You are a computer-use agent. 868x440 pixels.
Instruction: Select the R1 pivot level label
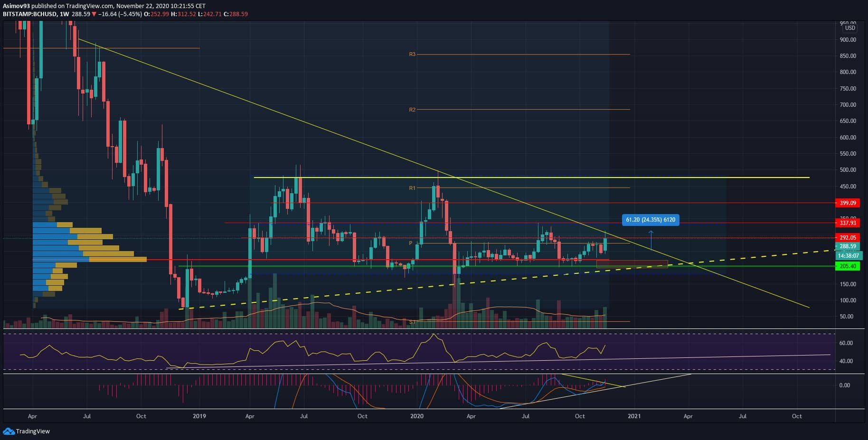[412, 188]
